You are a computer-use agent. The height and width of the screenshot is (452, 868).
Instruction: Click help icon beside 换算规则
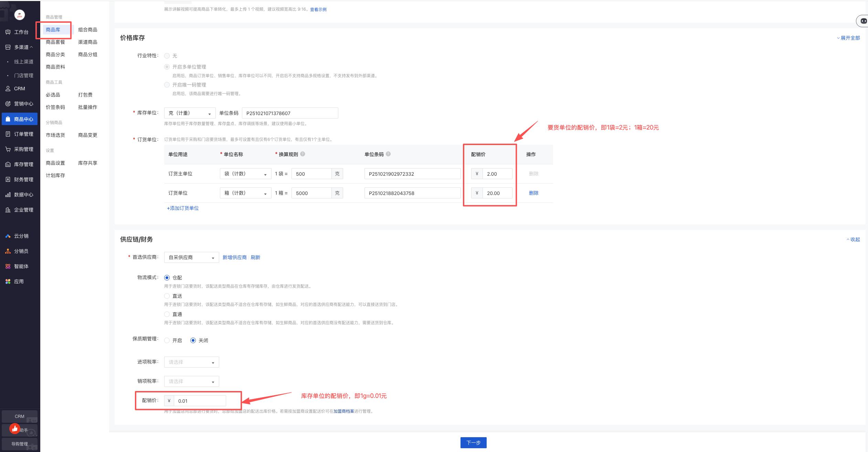point(303,154)
